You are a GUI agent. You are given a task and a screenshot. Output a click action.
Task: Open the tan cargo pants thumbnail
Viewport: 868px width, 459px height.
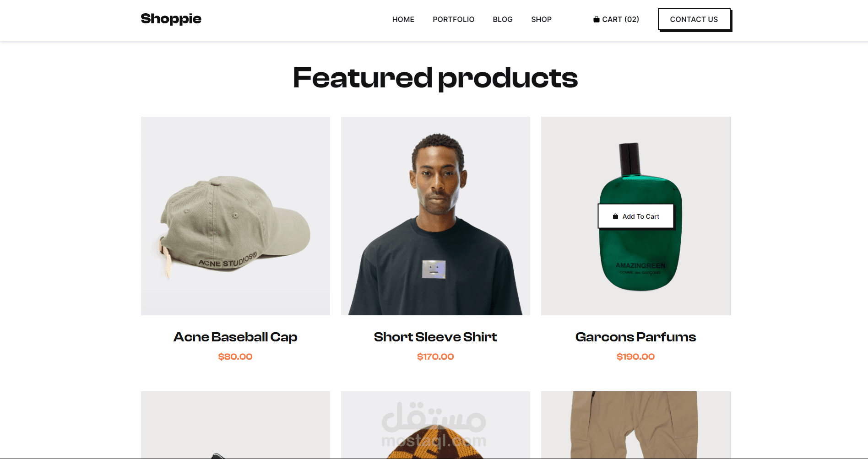pos(635,425)
